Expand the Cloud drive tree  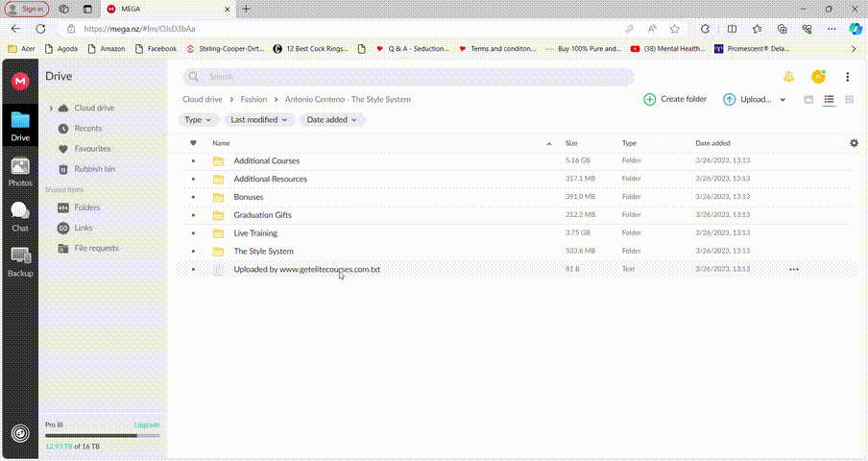(51, 109)
